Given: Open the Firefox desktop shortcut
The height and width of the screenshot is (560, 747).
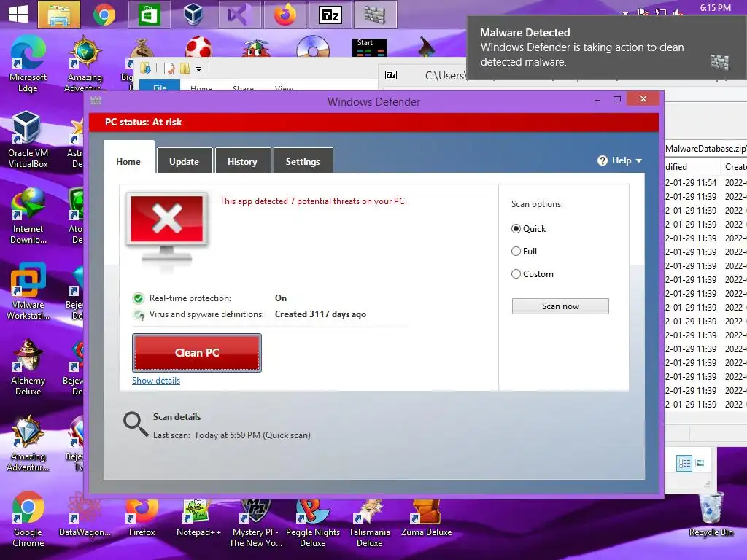Looking at the screenshot, I should pyautogui.click(x=142, y=517).
